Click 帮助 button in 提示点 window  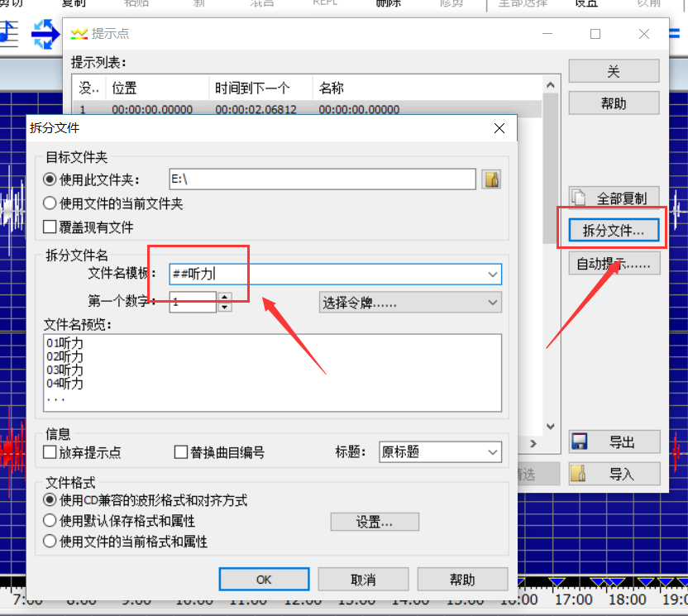614,103
